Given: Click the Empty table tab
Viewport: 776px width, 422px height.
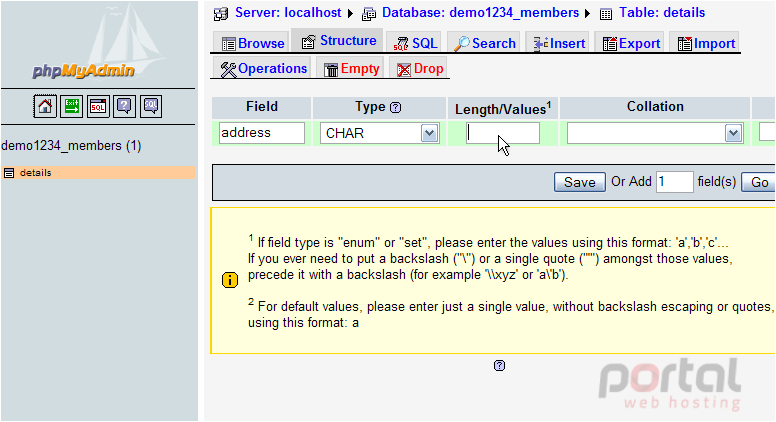Looking at the screenshot, I should (x=351, y=68).
